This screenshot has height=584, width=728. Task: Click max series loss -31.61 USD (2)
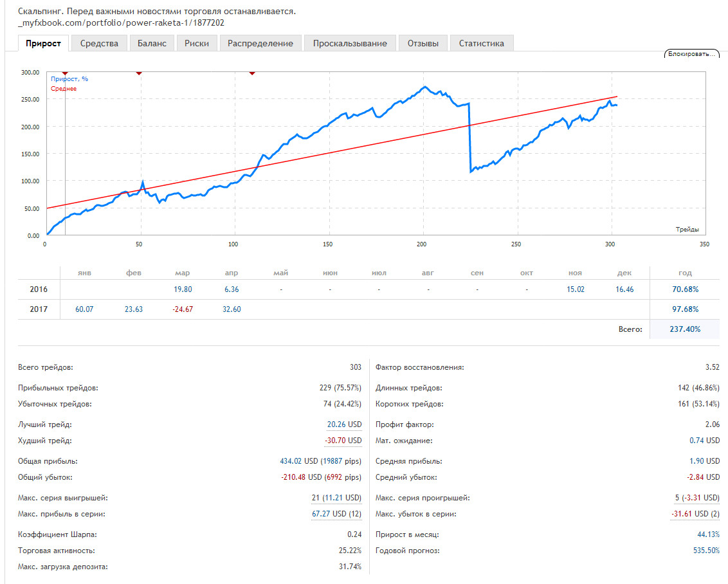(695, 514)
